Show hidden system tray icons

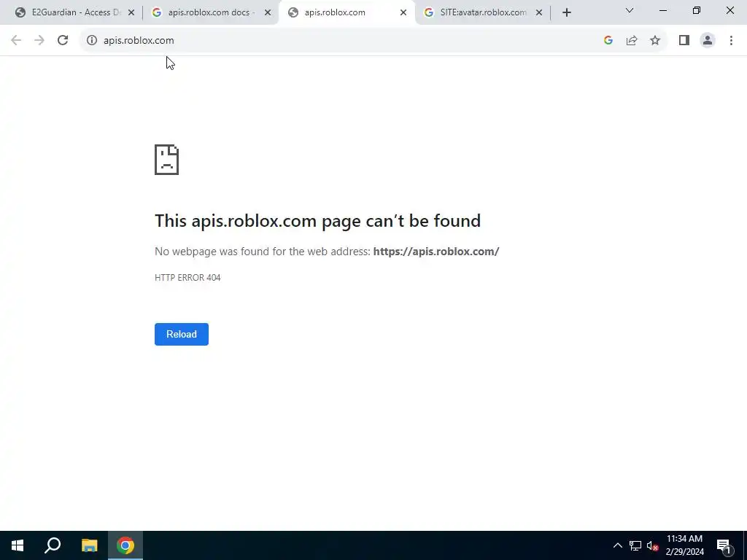pyautogui.click(x=617, y=545)
